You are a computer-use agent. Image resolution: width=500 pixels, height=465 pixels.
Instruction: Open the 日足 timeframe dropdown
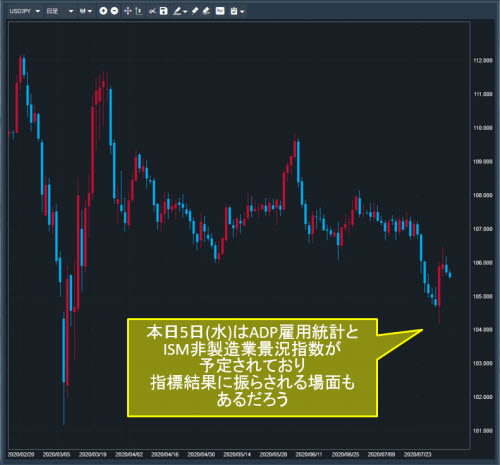click(60, 11)
